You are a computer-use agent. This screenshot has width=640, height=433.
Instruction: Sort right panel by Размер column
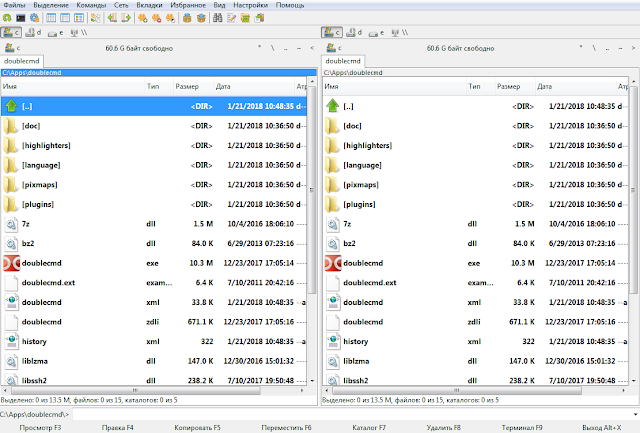[x=514, y=87]
